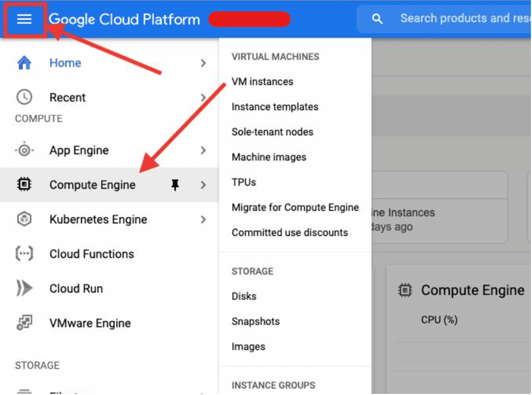This screenshot has height=395, width=532.
Task: Expand the App Engine submenu arrow
Action: (204, 150)
